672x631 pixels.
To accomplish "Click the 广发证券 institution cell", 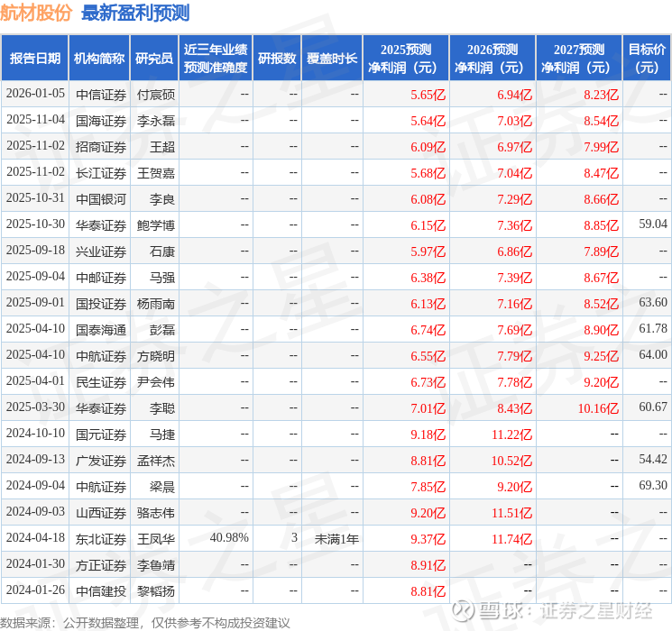I will tap(101, 461).
